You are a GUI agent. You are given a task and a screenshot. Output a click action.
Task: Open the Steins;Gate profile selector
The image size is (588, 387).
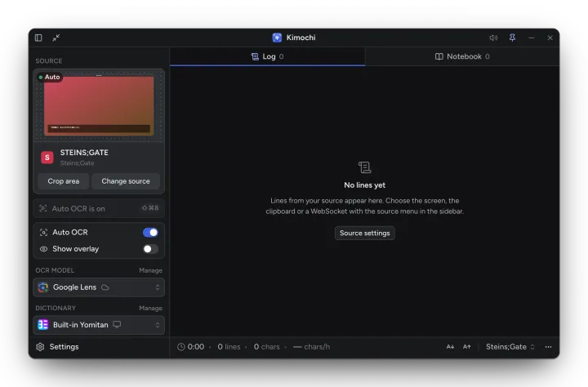[x=510, y=347]
